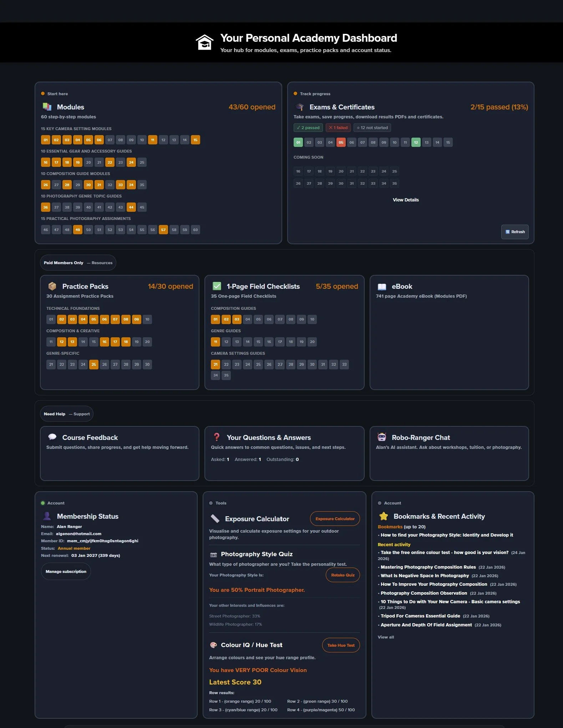
Task: Click the Course Feedback speech bubble icon
Action: (x=52, y=437)
